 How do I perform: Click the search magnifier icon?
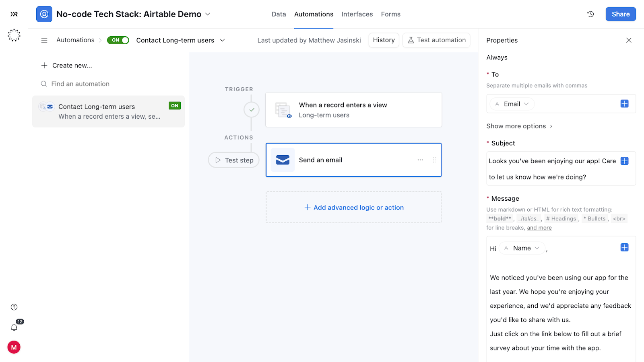coord(44,84)
